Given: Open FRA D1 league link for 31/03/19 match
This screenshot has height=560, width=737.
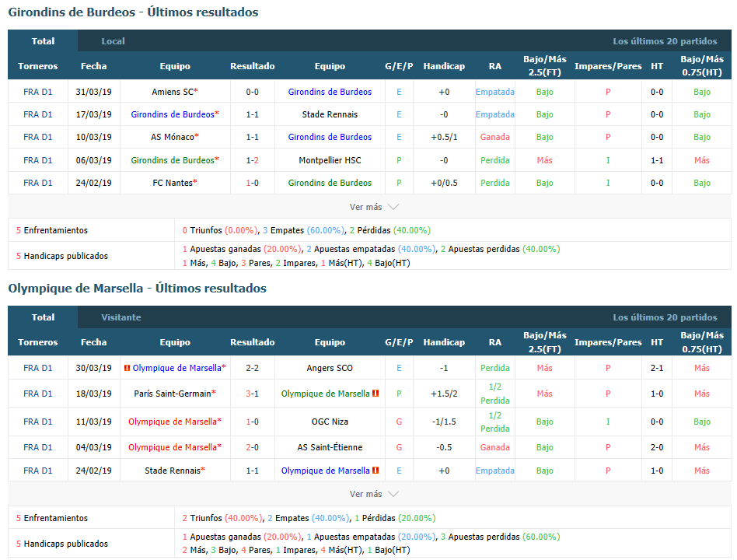Looking at the screenshot, I should point(37,92).
